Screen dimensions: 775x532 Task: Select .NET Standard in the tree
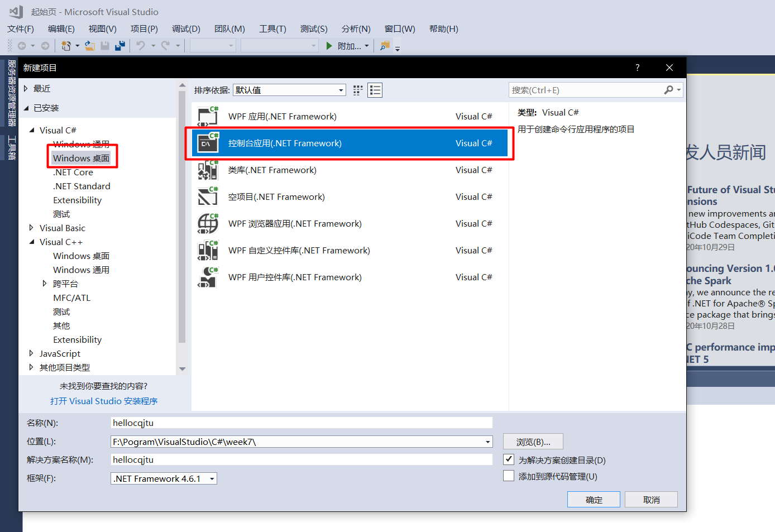82,186
